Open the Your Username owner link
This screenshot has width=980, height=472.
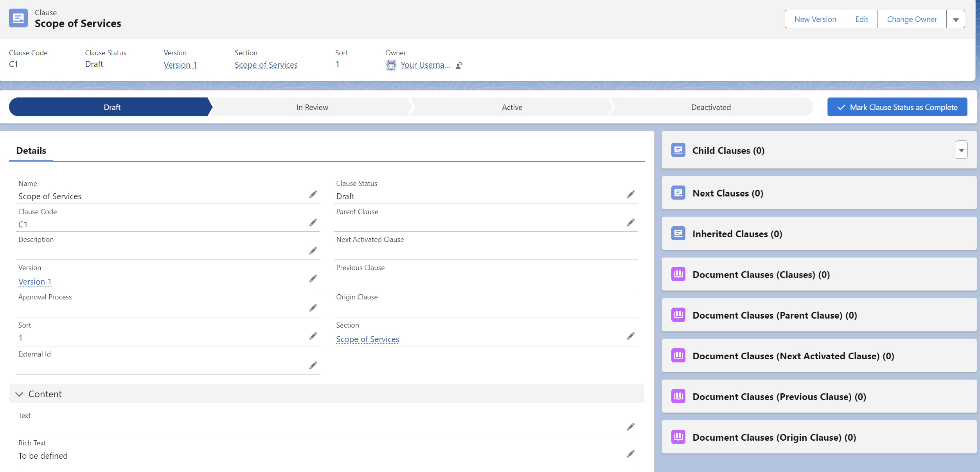(x=425, y=65)
